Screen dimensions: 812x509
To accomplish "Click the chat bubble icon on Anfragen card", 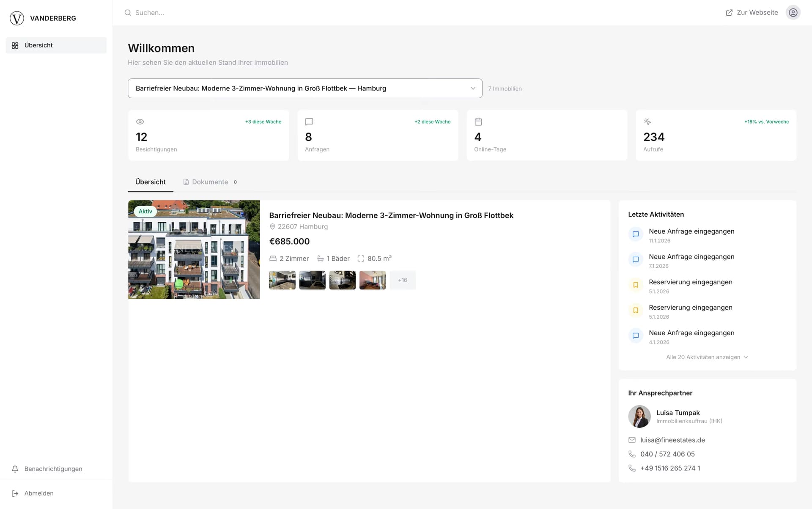I will (309, 122).
